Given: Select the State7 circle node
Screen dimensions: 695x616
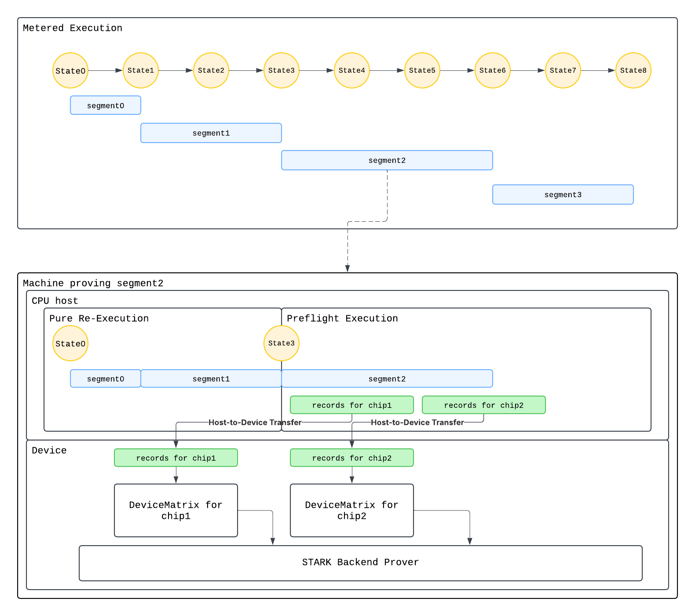Looking at the screenshot, I should (x=563, y=70).
